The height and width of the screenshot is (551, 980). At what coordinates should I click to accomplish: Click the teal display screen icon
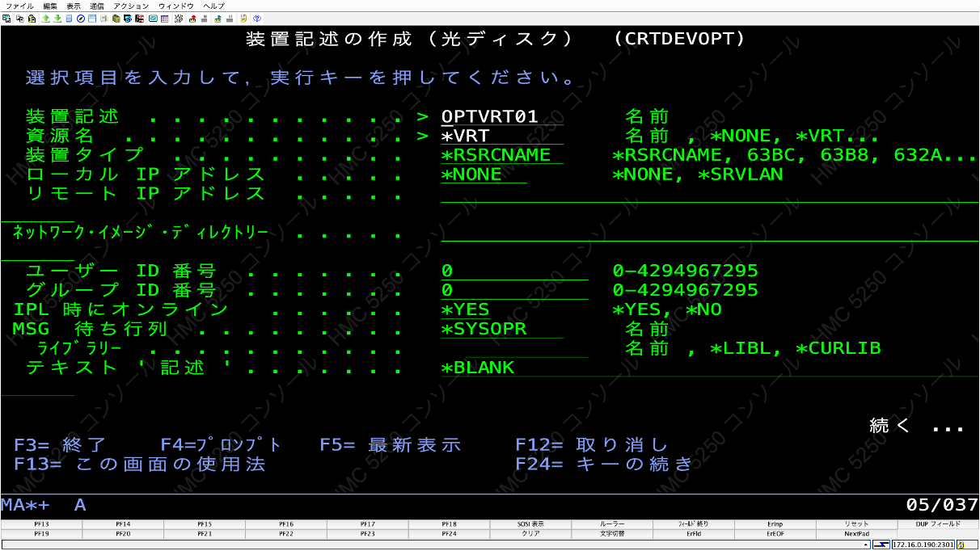click(153, 18)
